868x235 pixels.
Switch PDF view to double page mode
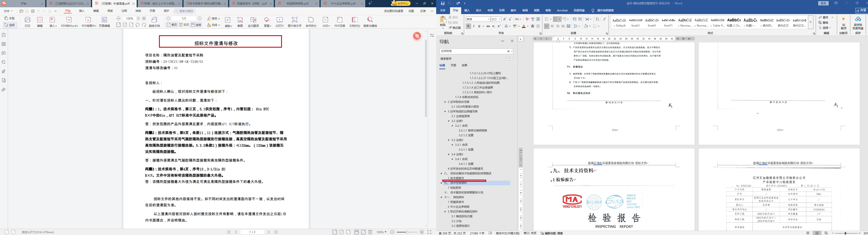click(x=184, y=25)
